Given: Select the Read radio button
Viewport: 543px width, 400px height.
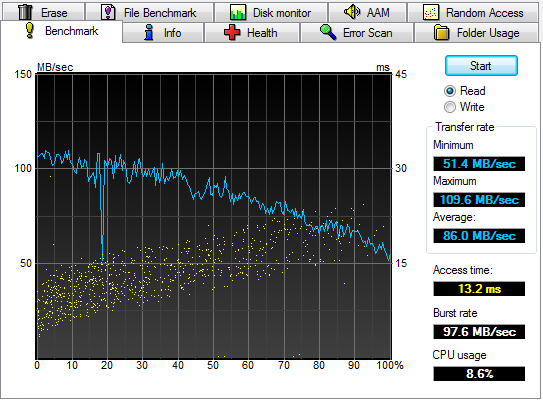Looking at the screenshot, I should click(x=449, y=91).
